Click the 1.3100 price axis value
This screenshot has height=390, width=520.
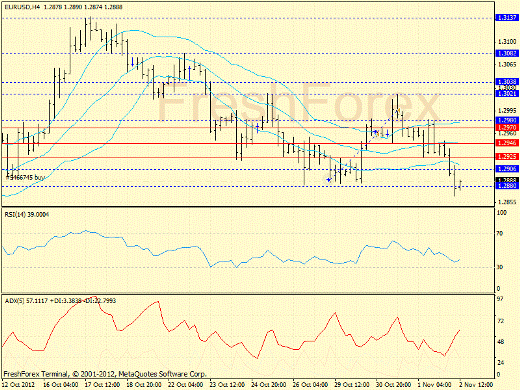(507, 42)
